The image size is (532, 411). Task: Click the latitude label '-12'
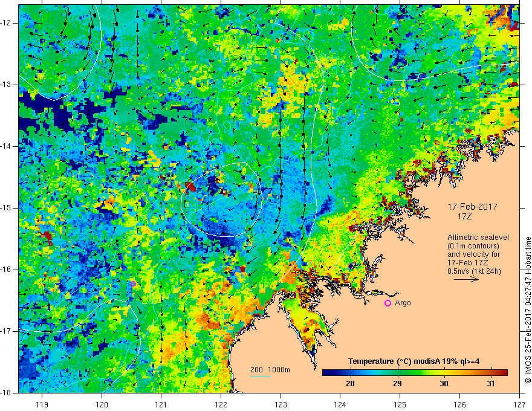[x=6, y=23]
